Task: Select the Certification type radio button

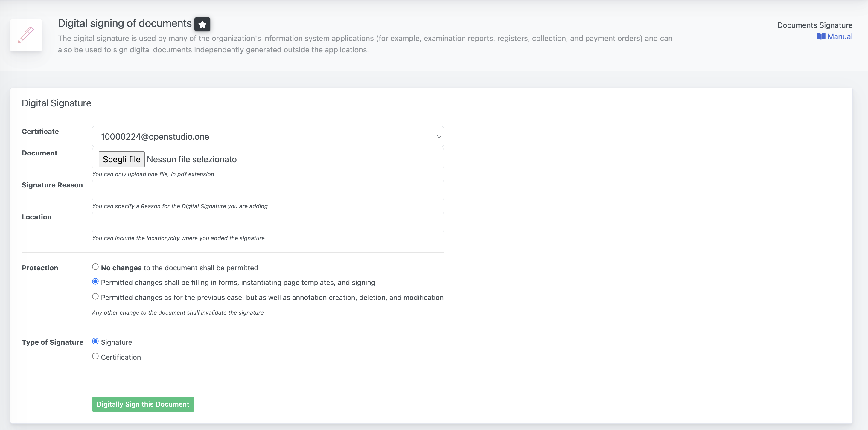Action: pos(95,356)
